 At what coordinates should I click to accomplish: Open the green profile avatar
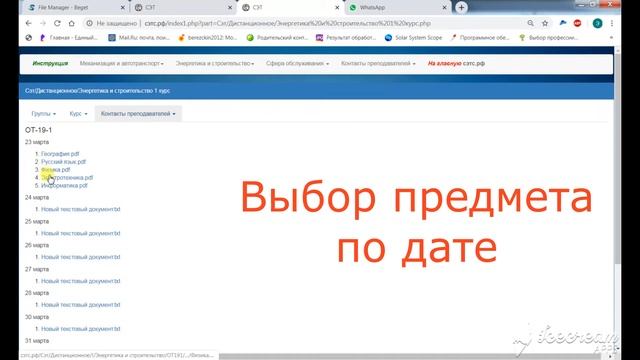(597, 23)
